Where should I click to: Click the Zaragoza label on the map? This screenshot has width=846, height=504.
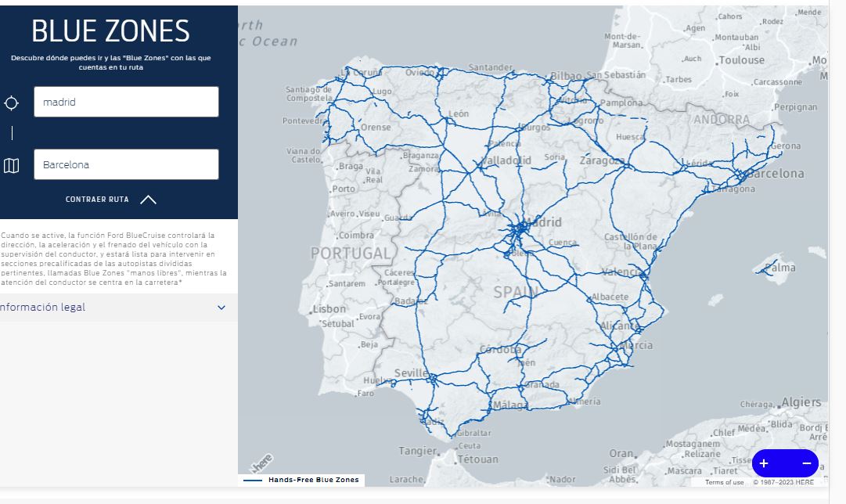[x=602, y=160]
